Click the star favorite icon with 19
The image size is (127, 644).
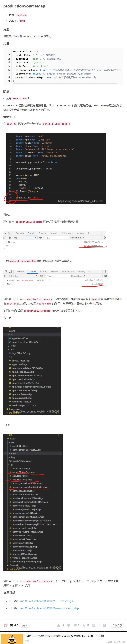click(84, 625)
